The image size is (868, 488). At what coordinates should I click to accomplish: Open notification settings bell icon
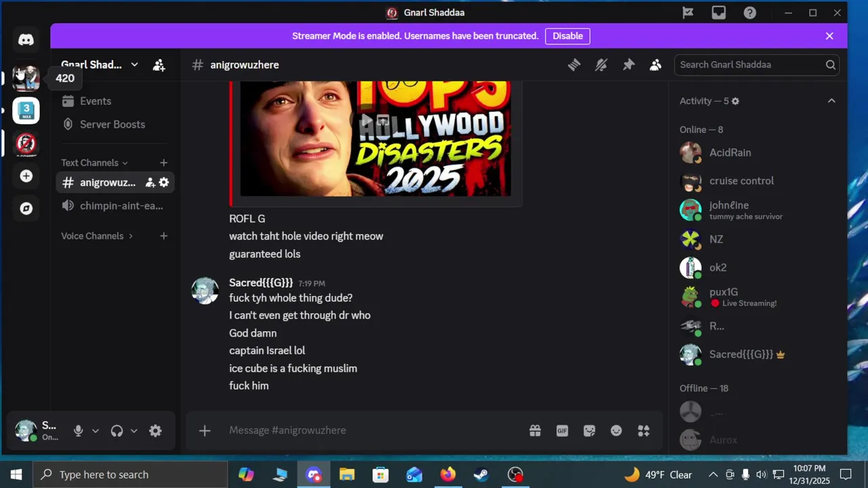601,65
